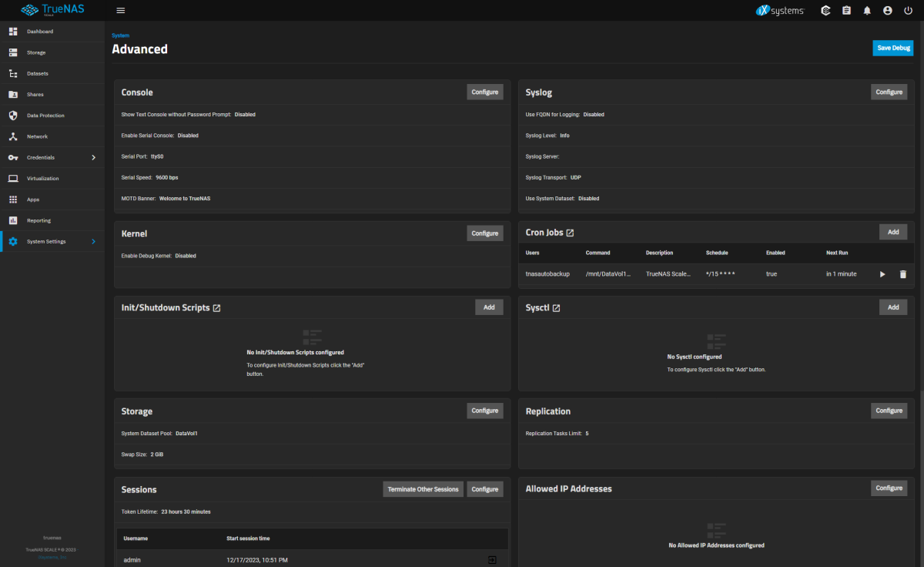Screen dimensions: 924x567
Task: Click the Storage sidebar icon
Action: click(13, 52)
